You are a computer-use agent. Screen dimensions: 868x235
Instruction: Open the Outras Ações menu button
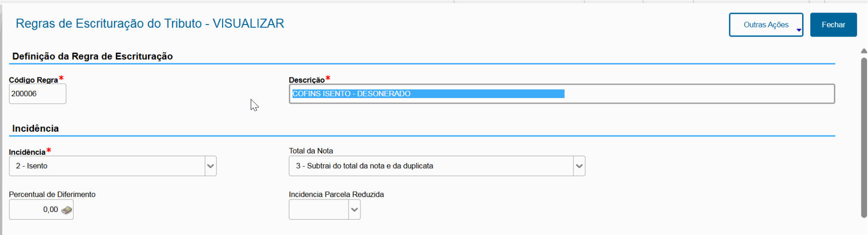pyautogui.click(x=765, y=25)
